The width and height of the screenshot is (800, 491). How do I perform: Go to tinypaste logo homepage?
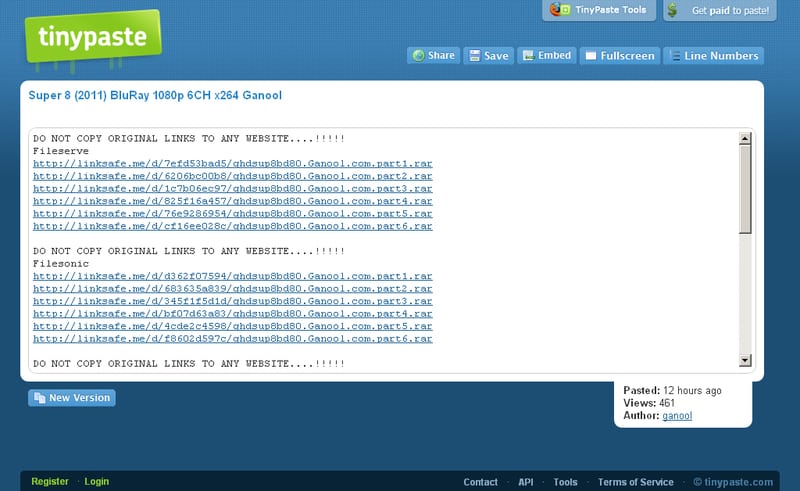93,37
